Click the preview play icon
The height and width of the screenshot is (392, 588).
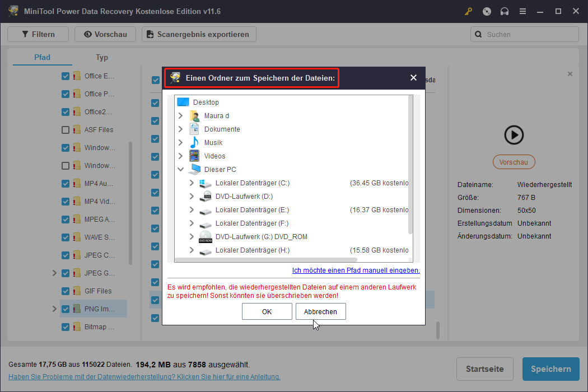click(x=514, y=135)
